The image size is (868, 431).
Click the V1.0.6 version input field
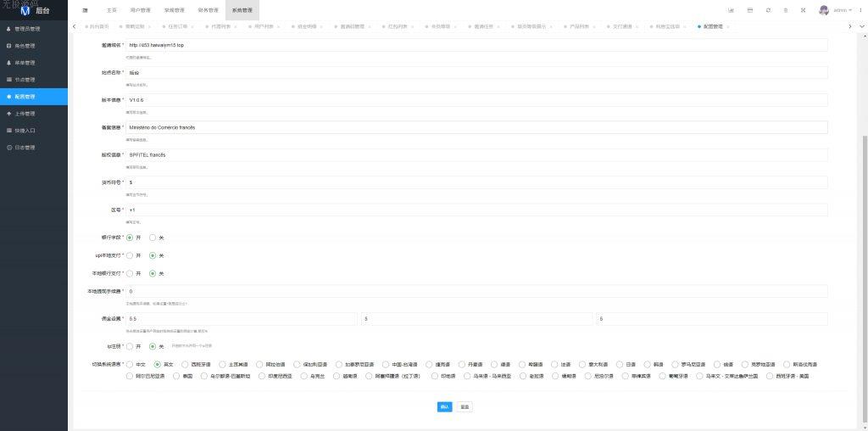(x=476, y=100)
